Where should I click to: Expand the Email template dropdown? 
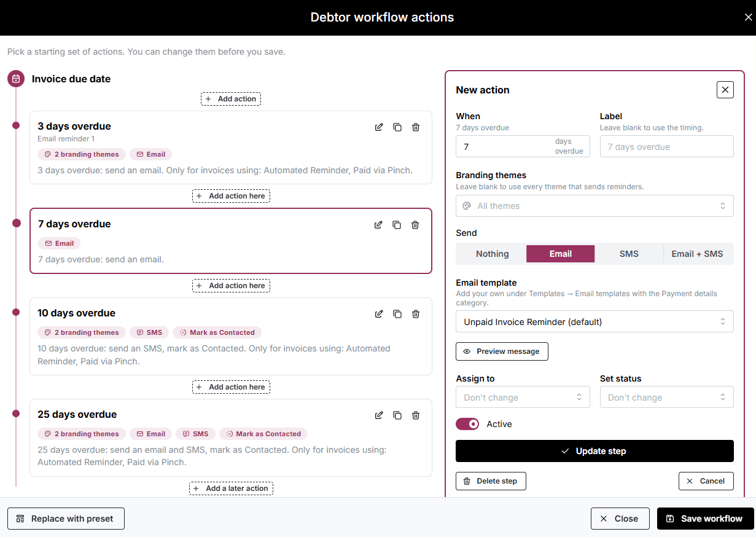tap(594, 321)
